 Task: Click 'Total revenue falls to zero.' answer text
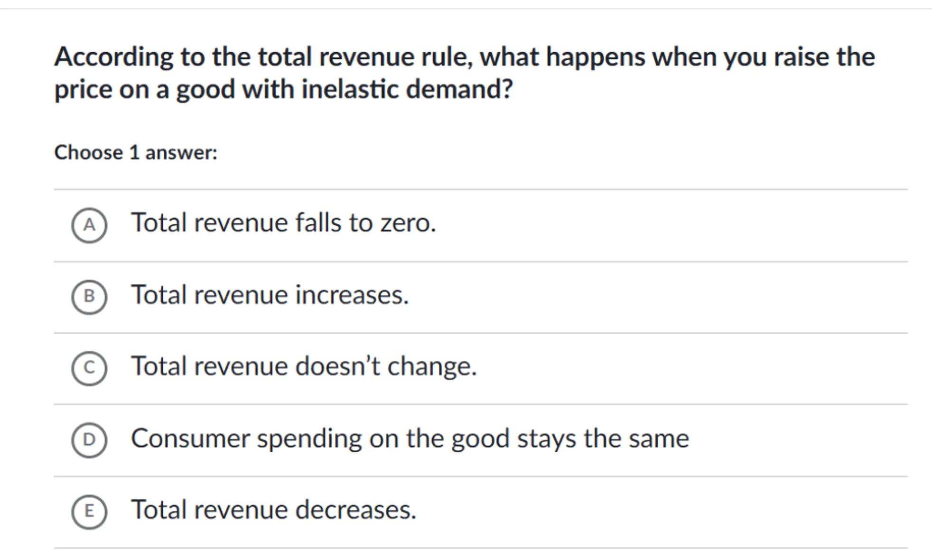(283, 223)
